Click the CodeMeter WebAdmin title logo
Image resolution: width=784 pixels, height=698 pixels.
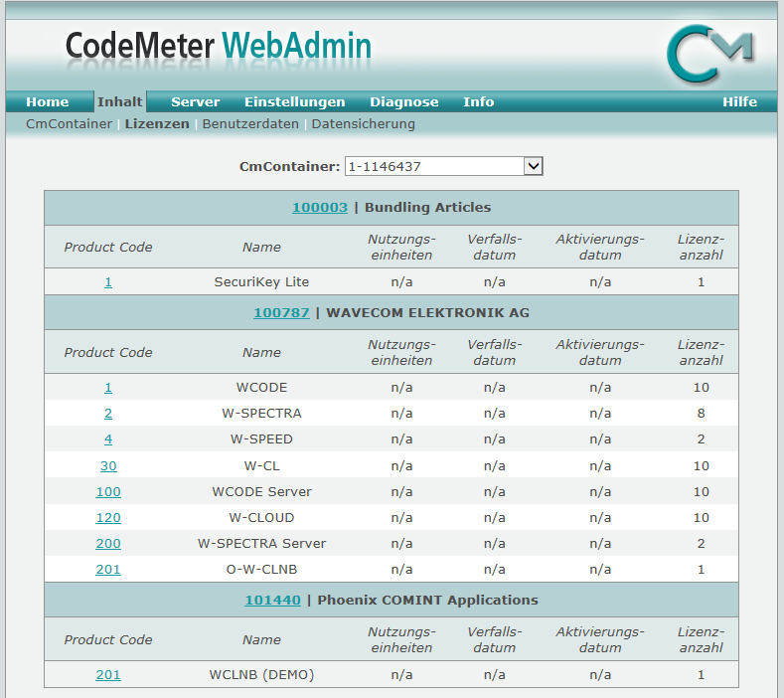[219, 46]
